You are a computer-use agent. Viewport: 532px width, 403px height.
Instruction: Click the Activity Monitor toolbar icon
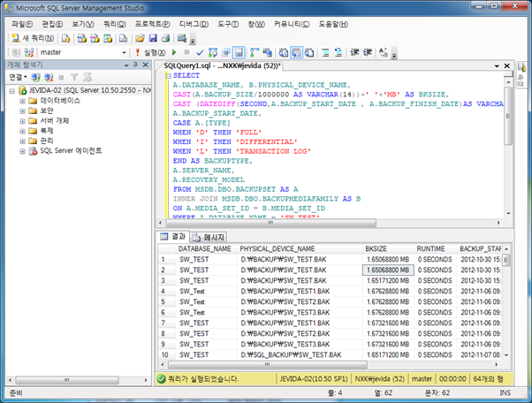pos(182,38)
